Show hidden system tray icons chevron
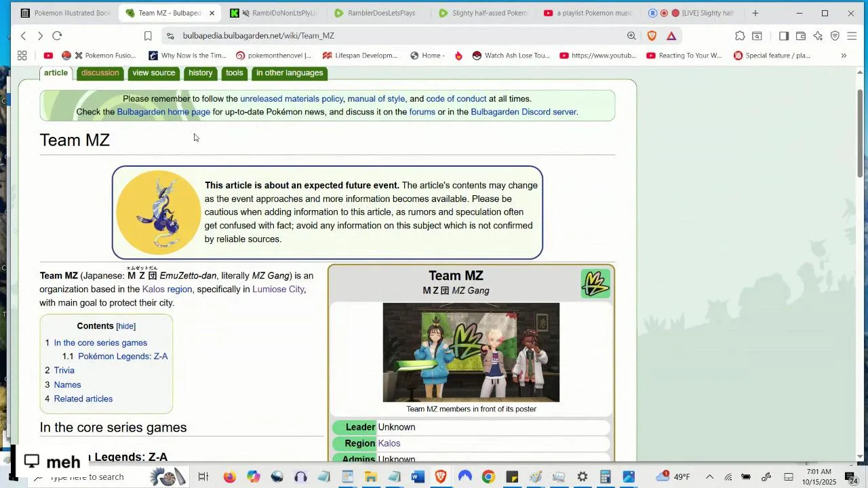 coord(709,477)
